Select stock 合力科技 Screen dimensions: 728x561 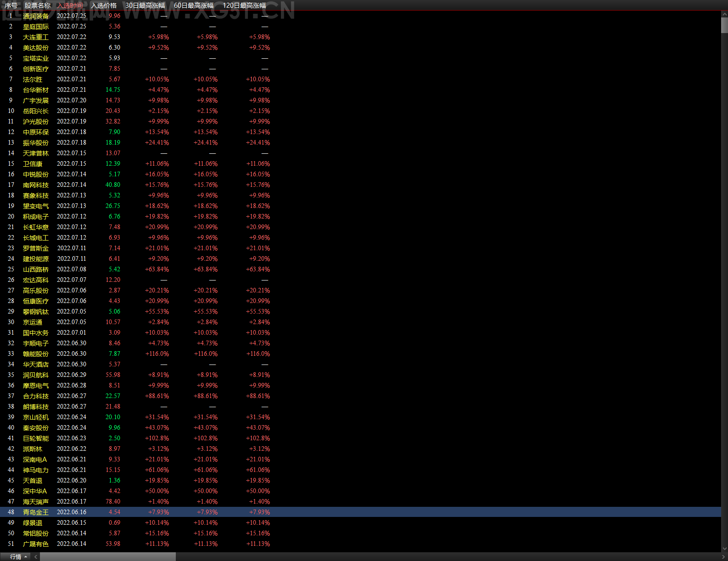click(x=36, y=396)
